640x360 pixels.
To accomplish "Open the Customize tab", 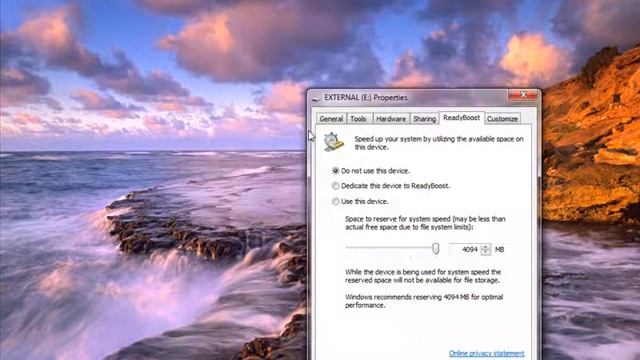I will [502, 119].
